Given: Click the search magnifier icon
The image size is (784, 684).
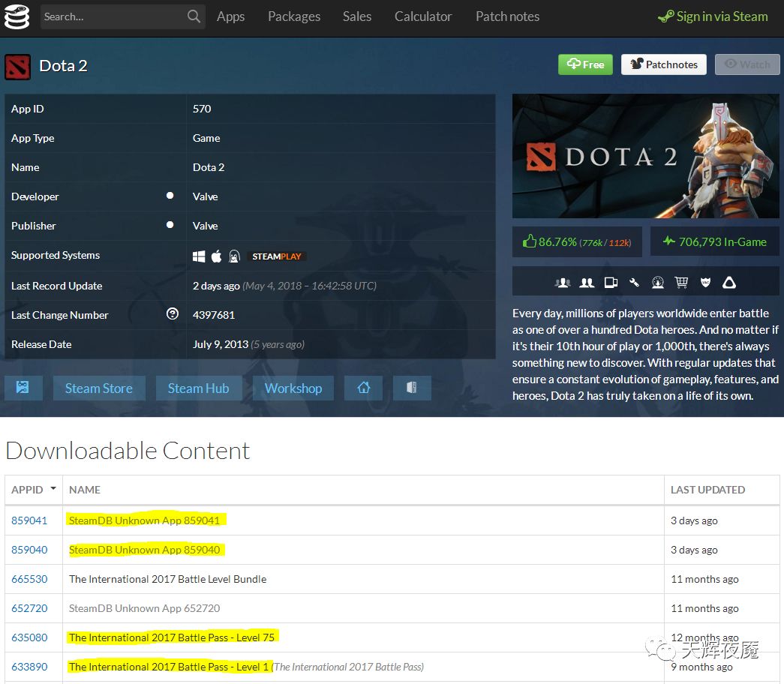Looking at the screenshot, I should (x=194, y=16).
